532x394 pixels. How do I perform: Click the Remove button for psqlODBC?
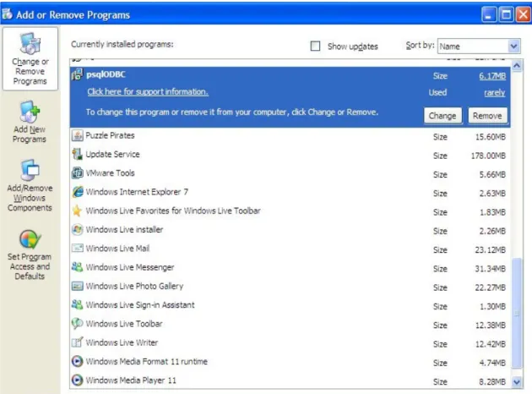487,116
